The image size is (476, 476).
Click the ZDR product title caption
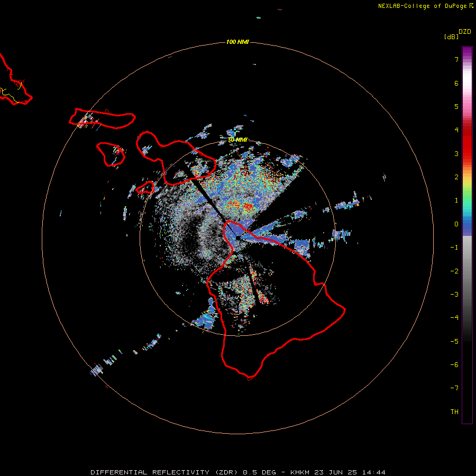coord(238,472)
